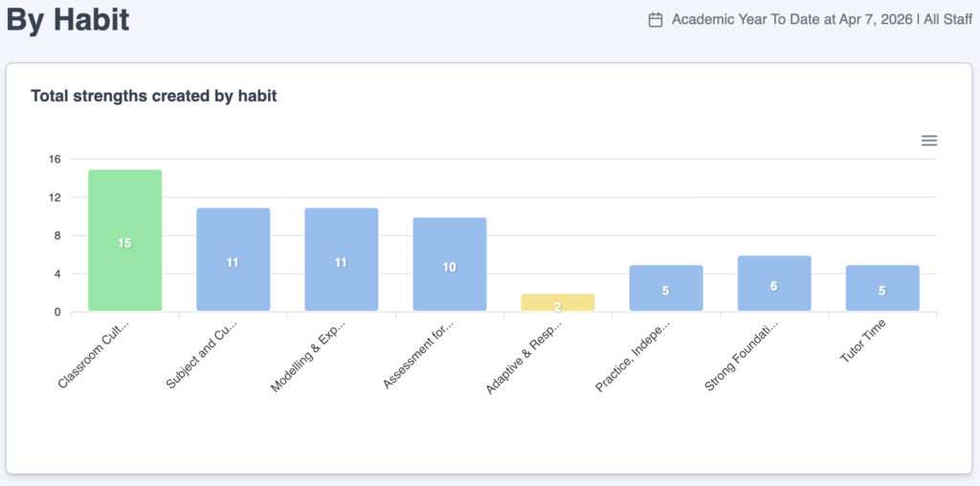980x486 pixels.
Task: Select the Subject and Curriculum bar
Action: point(233,259)
